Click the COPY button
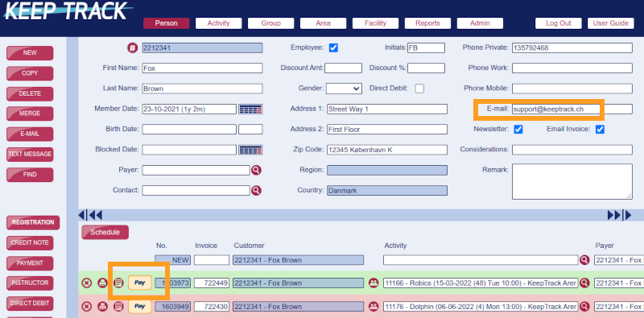 [30, 73]
